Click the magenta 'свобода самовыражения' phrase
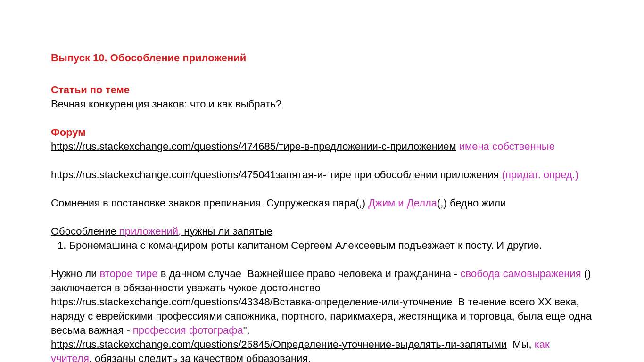This screenshot has width=644, height=362. 520,274
